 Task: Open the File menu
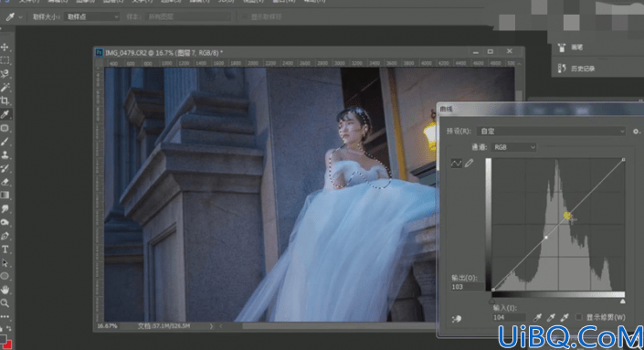tap(28, 1)
